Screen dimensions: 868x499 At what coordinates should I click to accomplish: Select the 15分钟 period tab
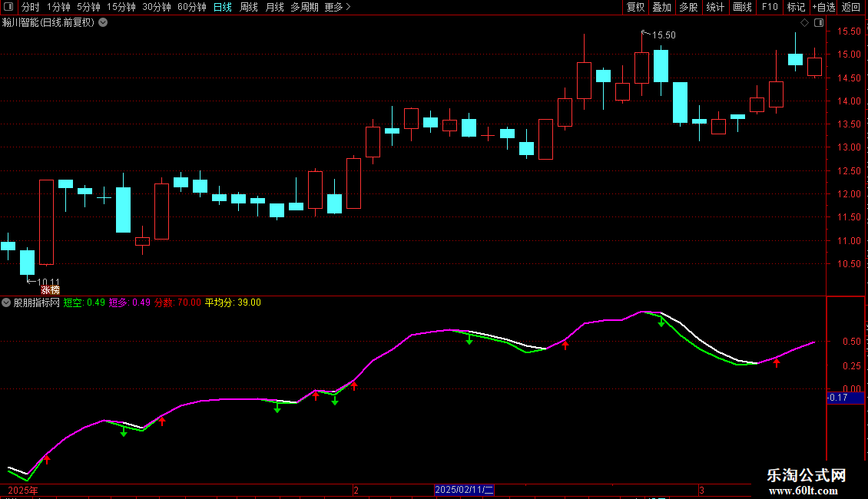point(121,7)
